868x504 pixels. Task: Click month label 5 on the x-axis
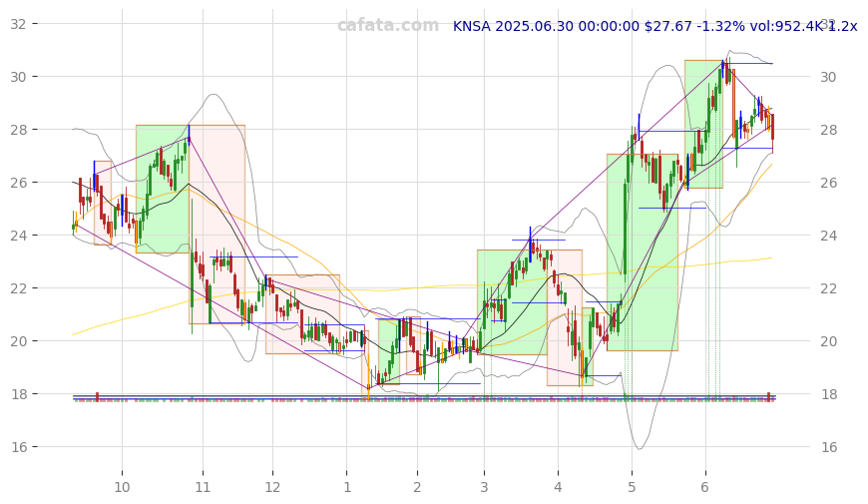click(x=632, y=487)
